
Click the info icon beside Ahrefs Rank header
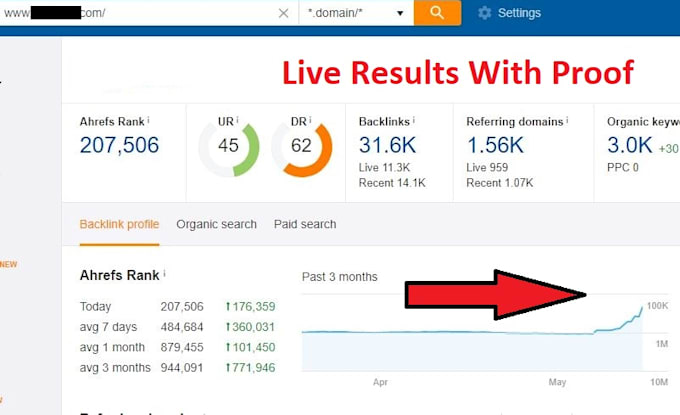(x=148, y=119)
